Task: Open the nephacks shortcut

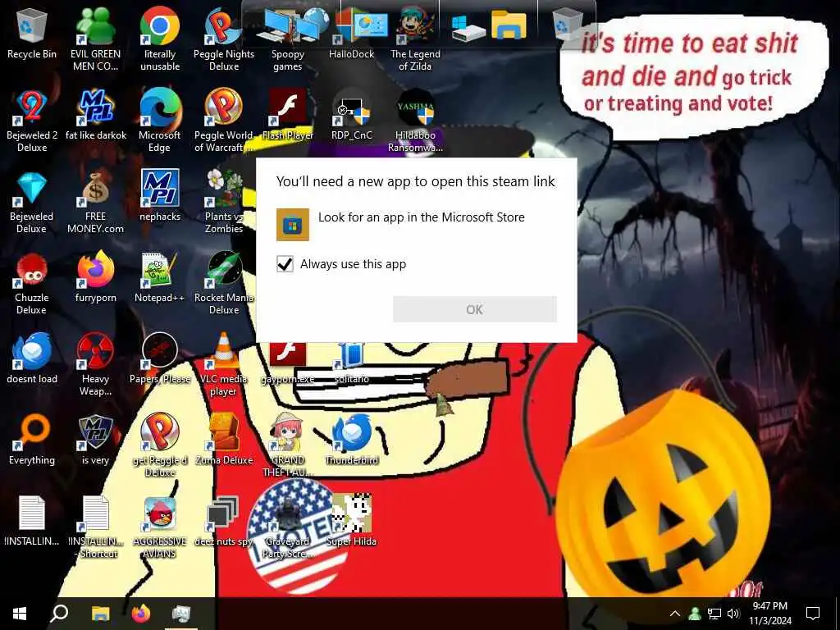Action: (x=160, y=188)
